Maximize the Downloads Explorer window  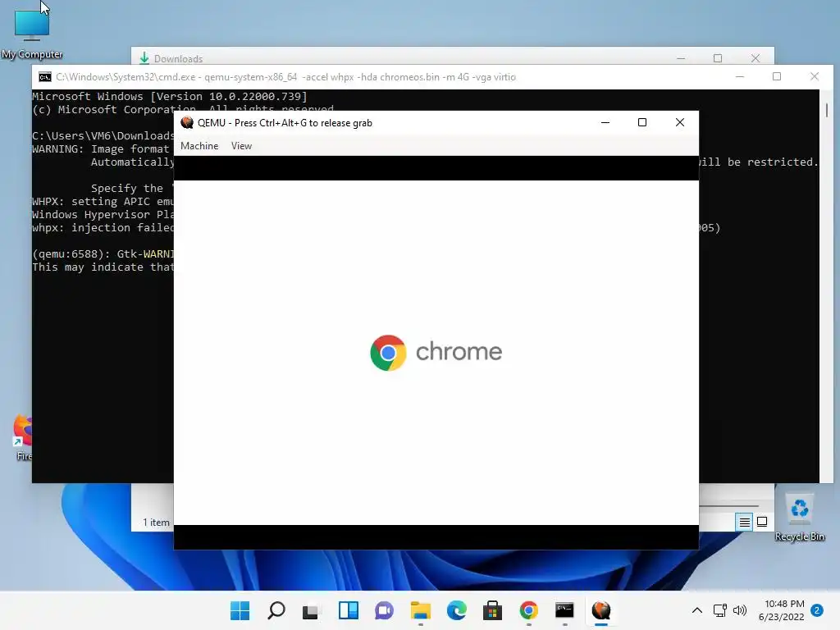click(718, 58)
